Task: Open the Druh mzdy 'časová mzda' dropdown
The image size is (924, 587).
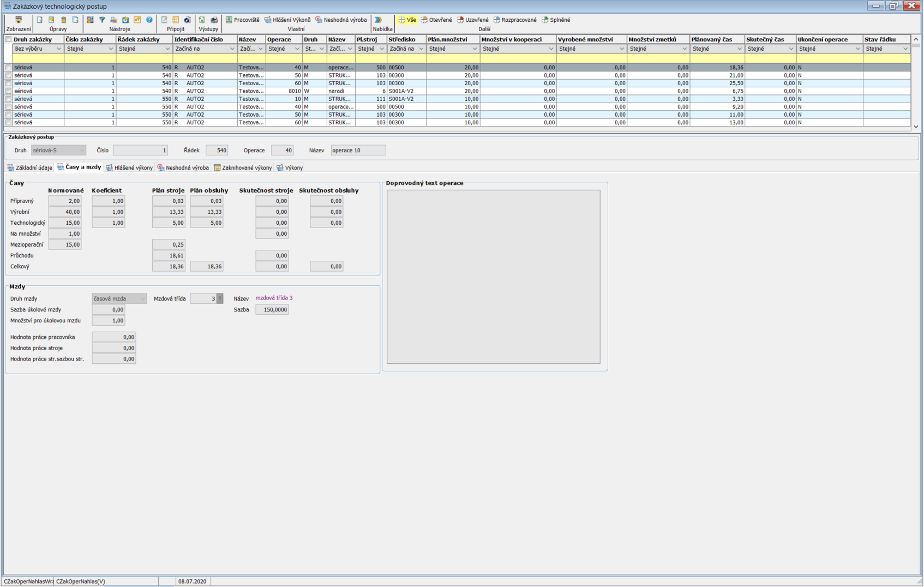Action: (143, 299)
